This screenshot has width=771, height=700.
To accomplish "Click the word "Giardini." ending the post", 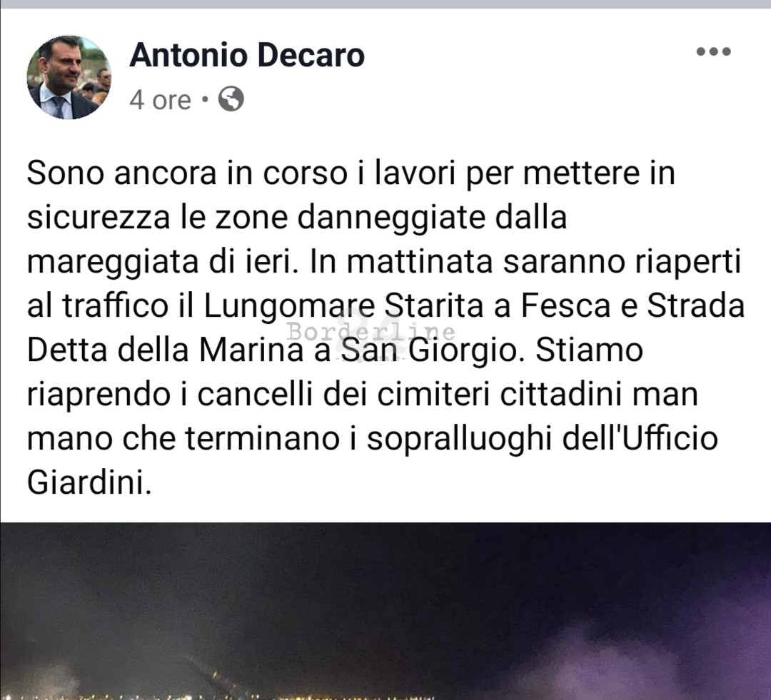I will (x=89, y=482).
